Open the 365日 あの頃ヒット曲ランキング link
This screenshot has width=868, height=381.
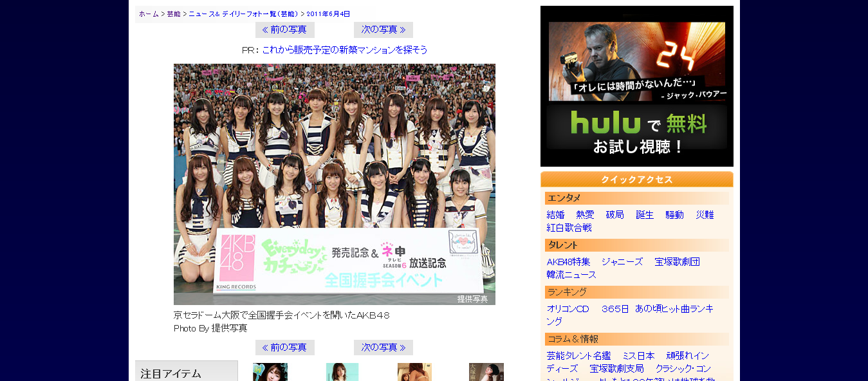click(630, 315)
